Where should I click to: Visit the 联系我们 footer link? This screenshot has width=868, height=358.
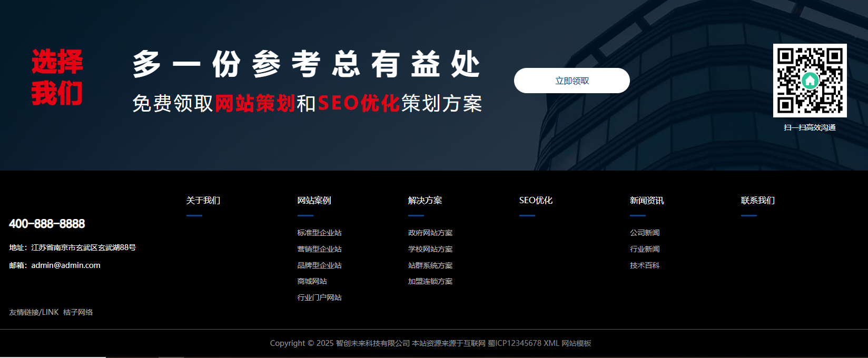[x=757, y=201]
